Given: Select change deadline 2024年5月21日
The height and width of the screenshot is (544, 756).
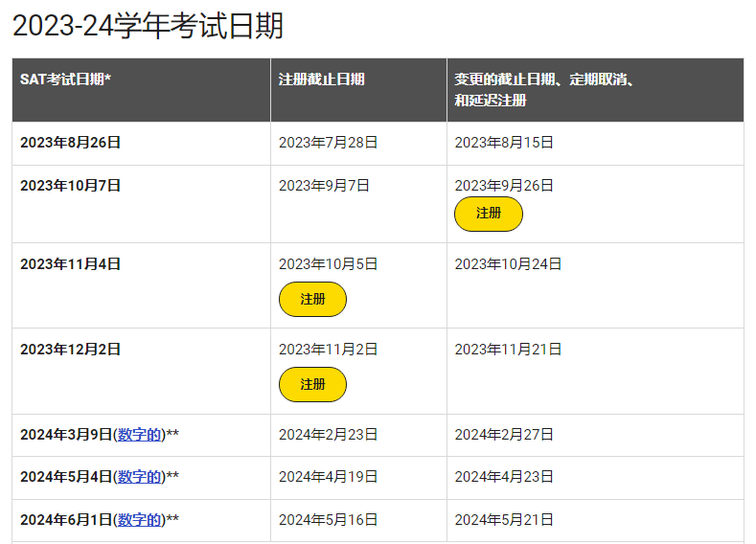Looking at the screenshot, I should coord(504,520).
